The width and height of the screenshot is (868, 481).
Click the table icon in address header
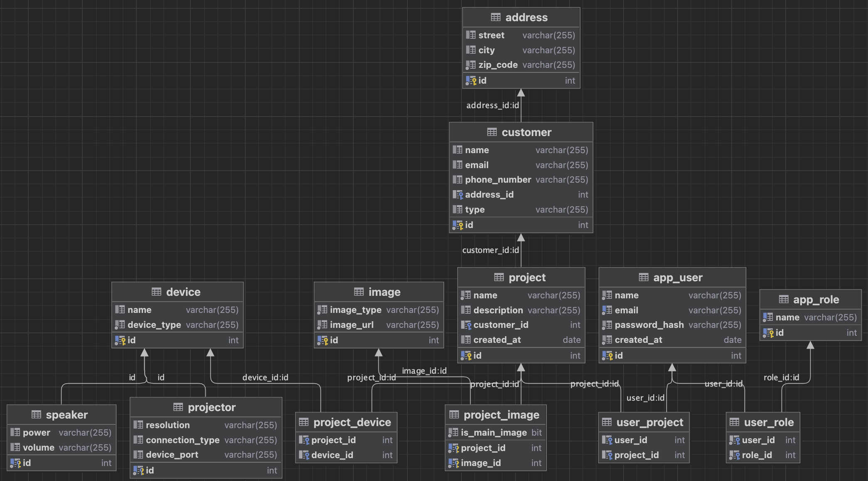(496, 17)
